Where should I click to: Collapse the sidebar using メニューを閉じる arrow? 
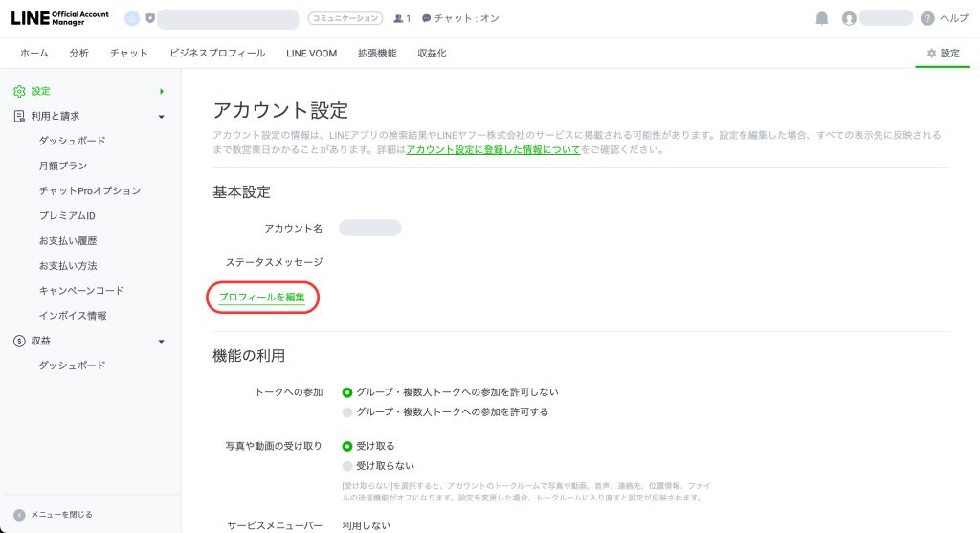[x=19, y=515]
